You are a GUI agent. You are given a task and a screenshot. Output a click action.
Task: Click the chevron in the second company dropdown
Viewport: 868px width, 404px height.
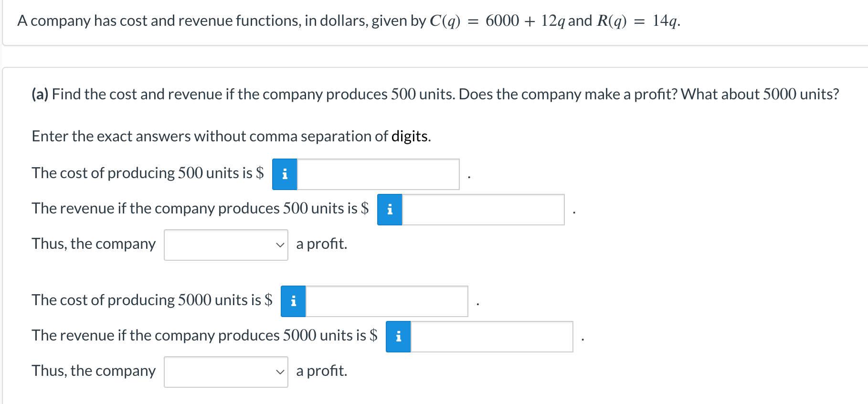pyautogui.click(x=280, y=372)
